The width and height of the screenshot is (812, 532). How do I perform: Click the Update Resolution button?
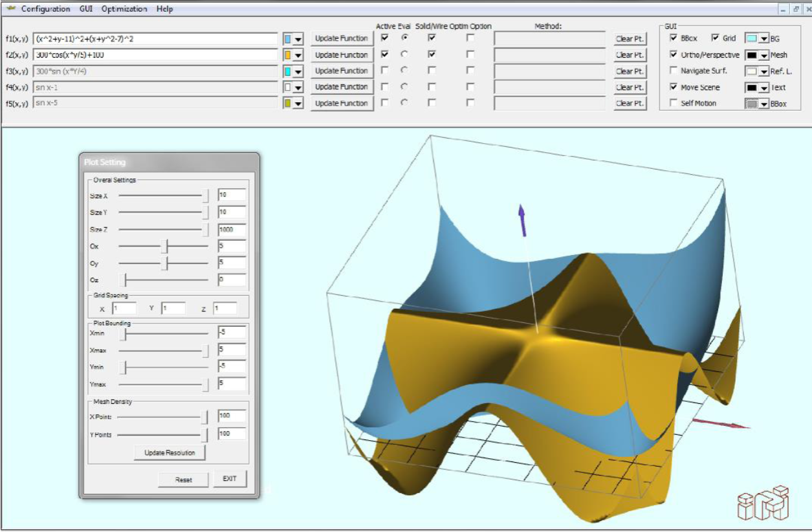170,453
